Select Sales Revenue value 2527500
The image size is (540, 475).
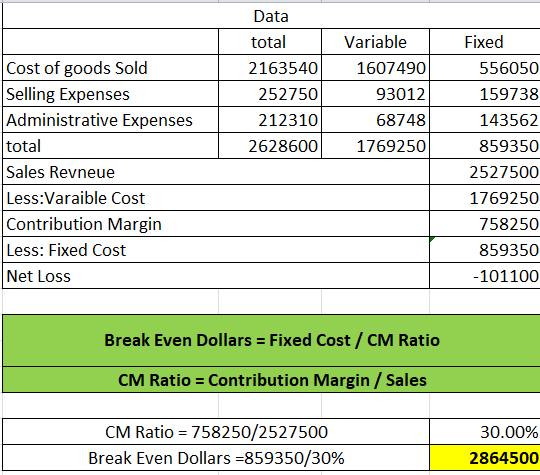click(x=485, y=172)
